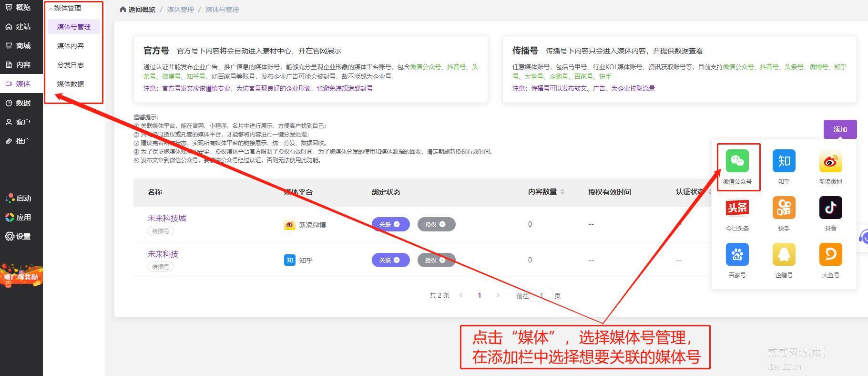Toggle 关联 status for 未来科技城
The width and height of the screenshot is (868, 376).
(x=390, y=224)
